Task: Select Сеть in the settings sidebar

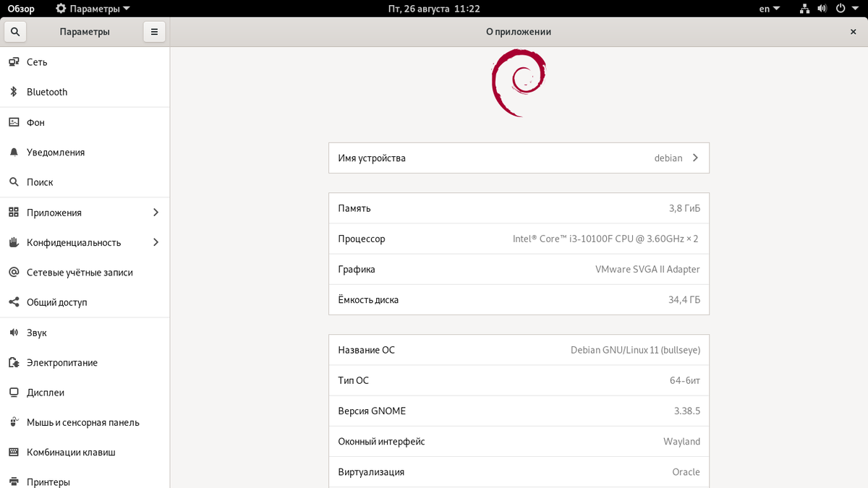Action: coord(85,62)
